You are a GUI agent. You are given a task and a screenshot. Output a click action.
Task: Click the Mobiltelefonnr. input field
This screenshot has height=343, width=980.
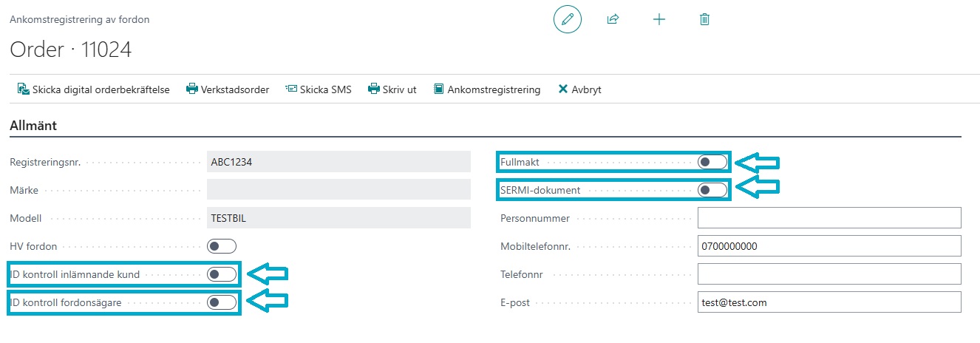pyautogui.click(x=828, y=246)
